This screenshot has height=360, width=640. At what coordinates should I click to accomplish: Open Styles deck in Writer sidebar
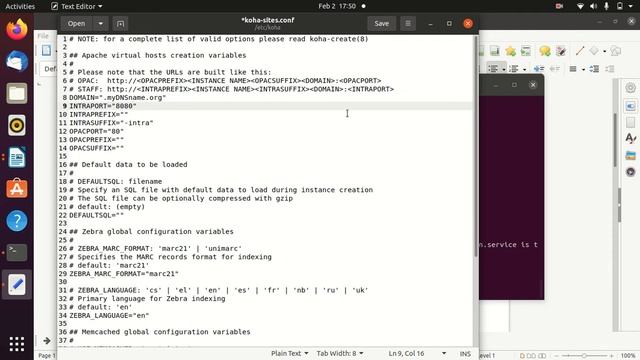[630, 138]
